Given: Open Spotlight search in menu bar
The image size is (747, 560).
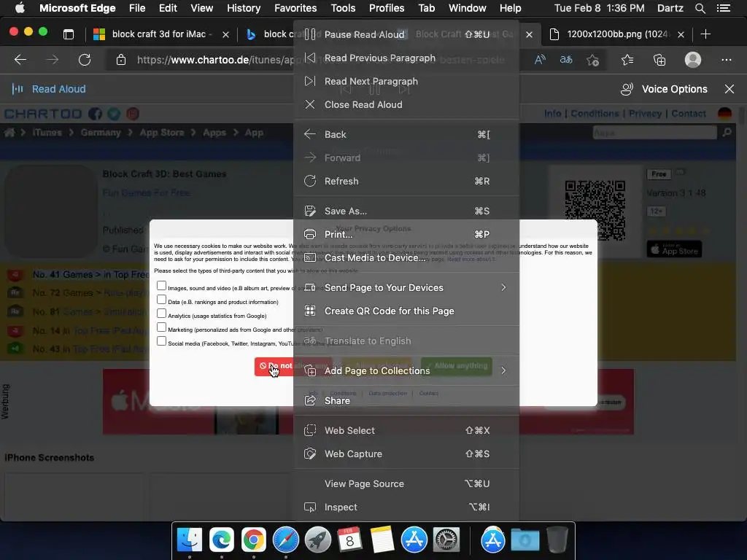Looking at the screenshot, I should (700, 8).
